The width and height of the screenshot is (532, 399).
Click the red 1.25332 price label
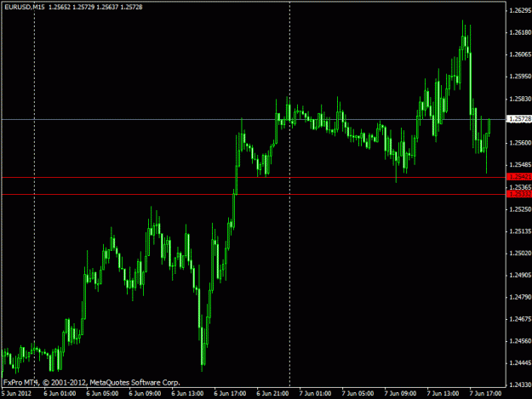click(519, 194)
